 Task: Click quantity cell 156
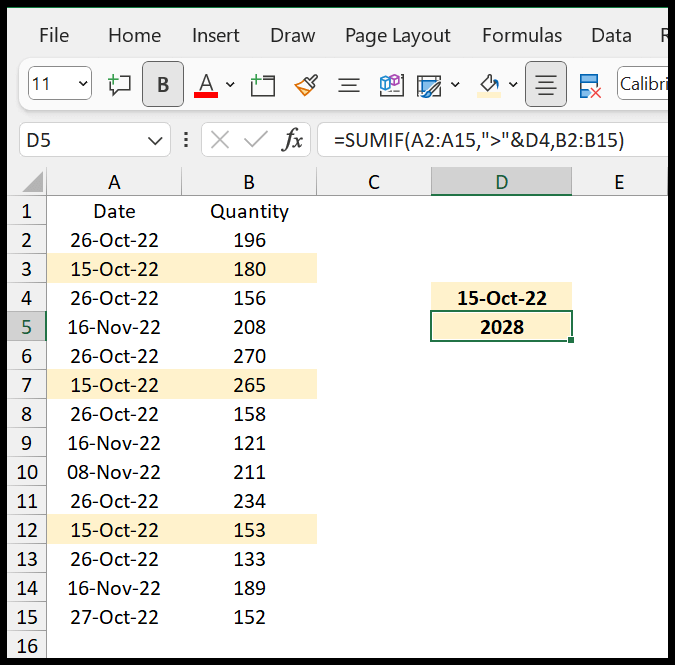(249, 298)
